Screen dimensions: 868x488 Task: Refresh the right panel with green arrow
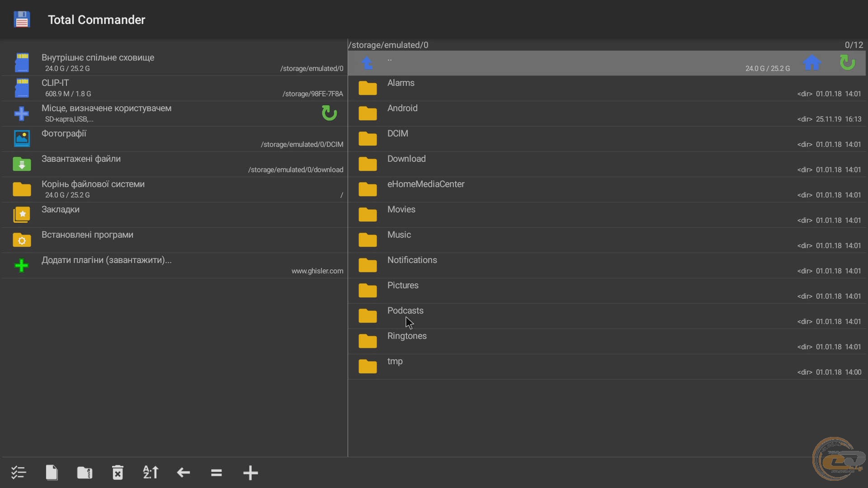[x=847, y=63]
